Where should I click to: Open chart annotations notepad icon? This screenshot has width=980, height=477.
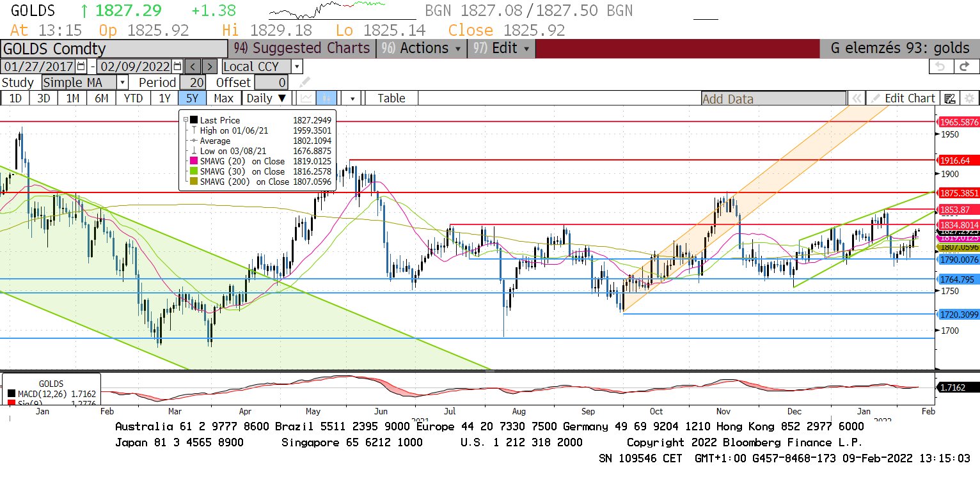(950, 98)
